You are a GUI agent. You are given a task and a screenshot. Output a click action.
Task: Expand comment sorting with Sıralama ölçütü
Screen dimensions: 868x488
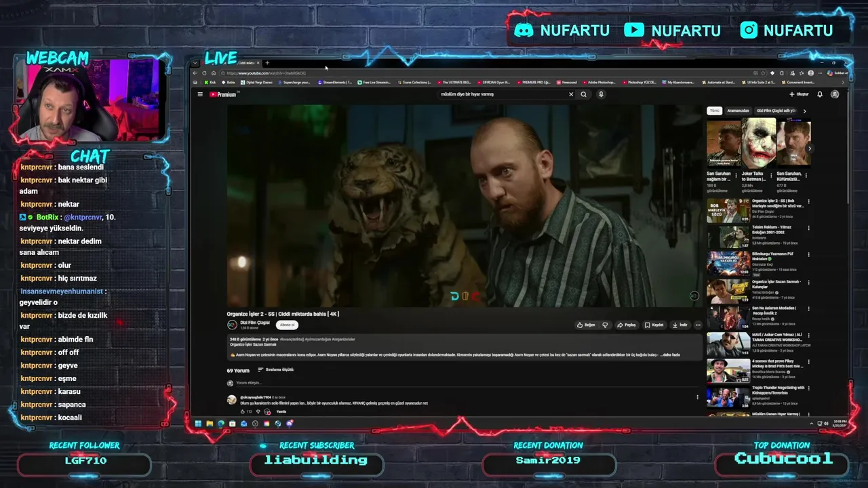coord(276,370)
